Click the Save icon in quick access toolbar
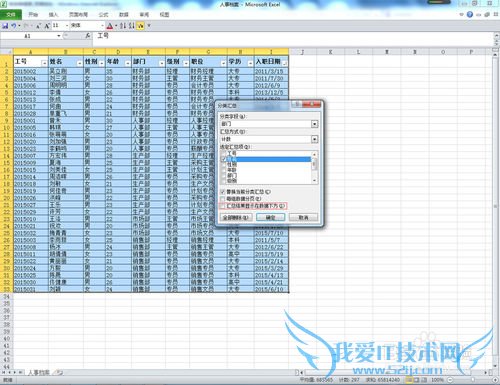Image resolution: width=500 pixels, height=385 pixels. pyautogui.click(x=5, y=26)
